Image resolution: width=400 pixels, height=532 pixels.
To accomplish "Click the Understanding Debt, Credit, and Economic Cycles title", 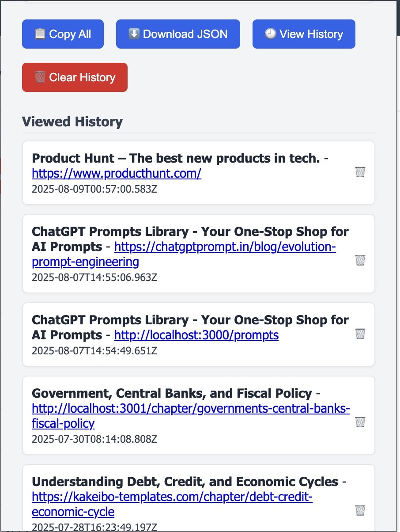I will [185, 482].
